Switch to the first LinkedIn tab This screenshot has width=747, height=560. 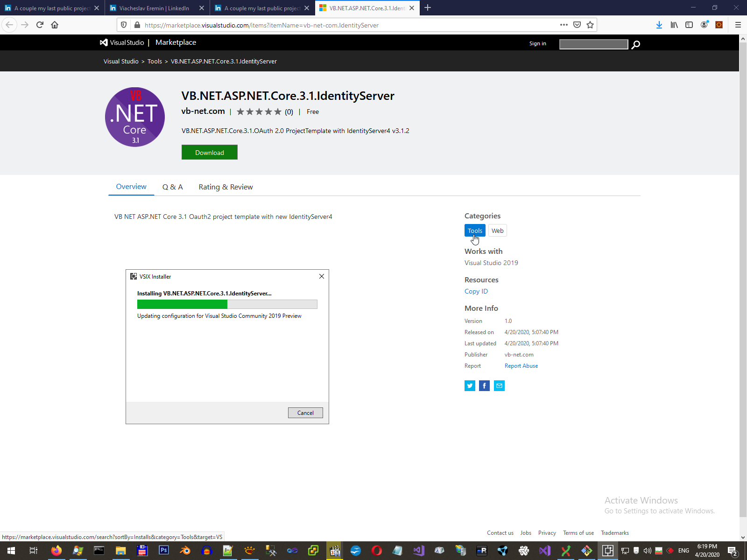pyautogui.click(x=52, y=8)
